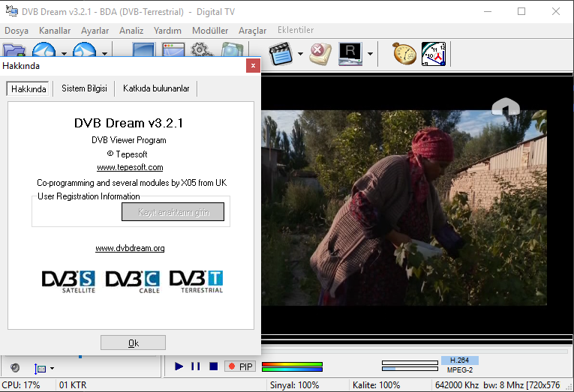Open the Ayarlar menu
The height and width of the screenshot is (392, 574).
click(95, 31)
